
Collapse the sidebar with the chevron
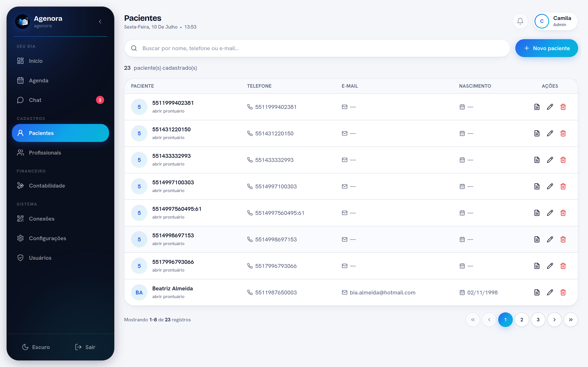[x=100, y=22]
